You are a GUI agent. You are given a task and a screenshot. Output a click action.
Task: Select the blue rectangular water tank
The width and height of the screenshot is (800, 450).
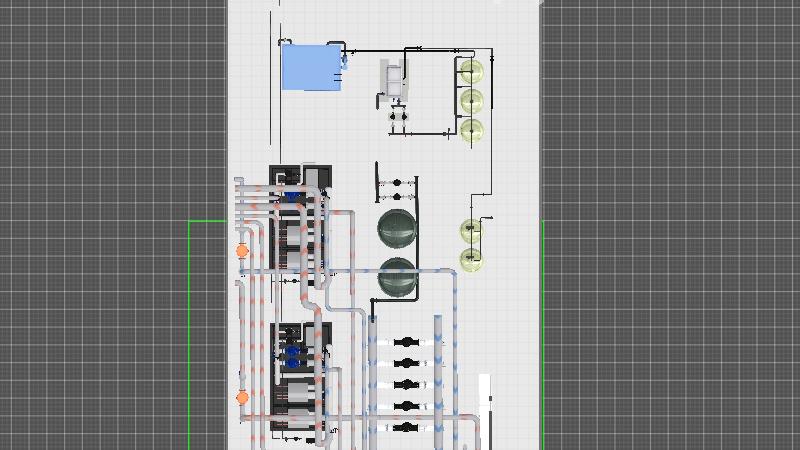[310, 68]
